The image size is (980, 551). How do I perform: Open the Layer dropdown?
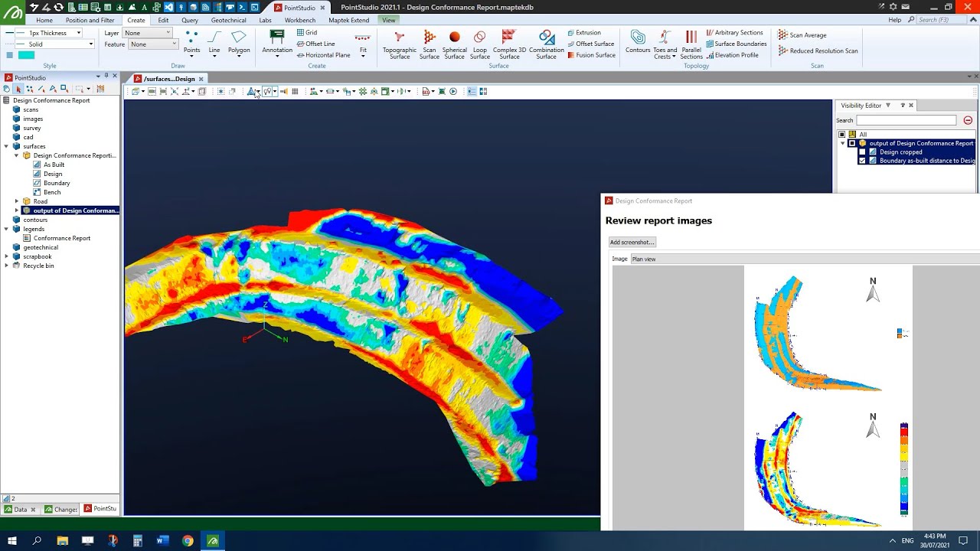tap(147, 33)
